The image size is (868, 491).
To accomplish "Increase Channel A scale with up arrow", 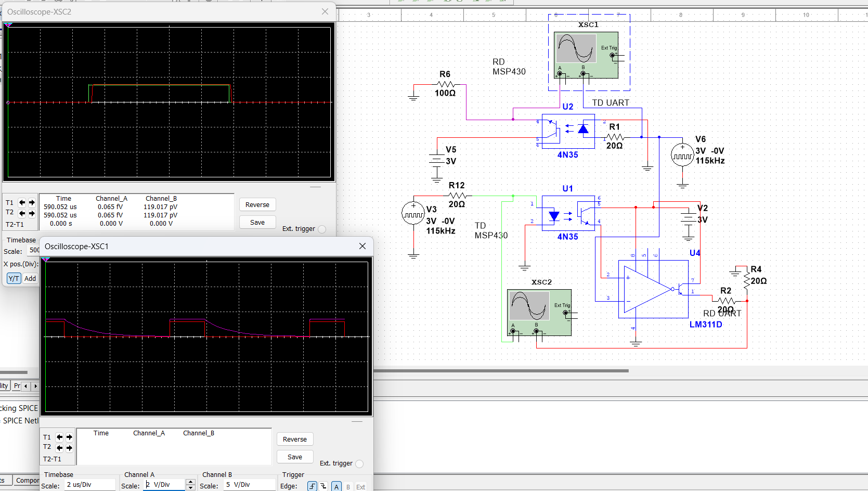I will [x=190, y=482].
